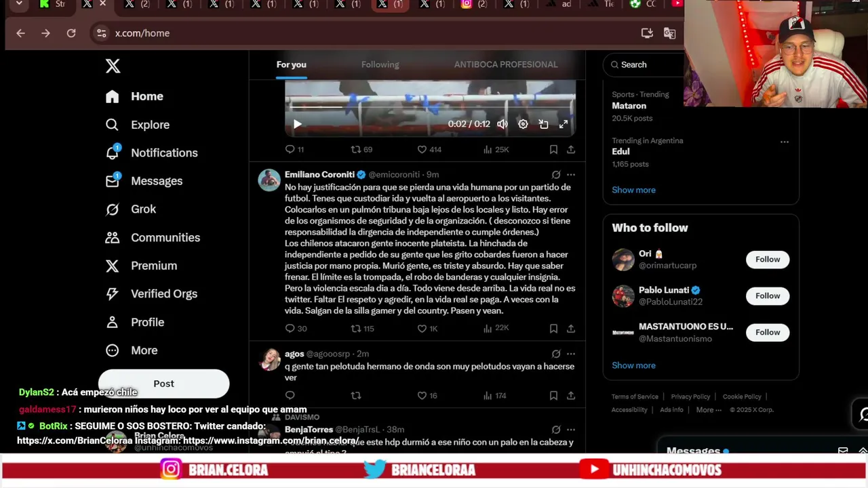The height and width of the screenshot is (488, 868).
Task: Bookmark the video post
Action: (553, 149)
